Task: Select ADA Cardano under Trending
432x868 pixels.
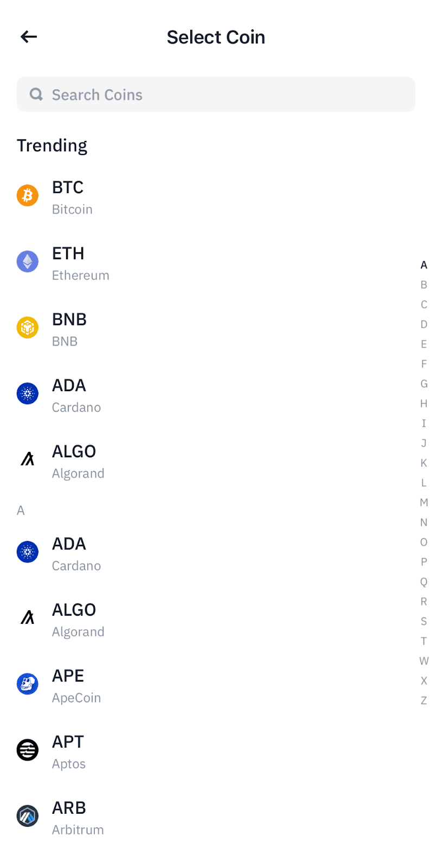Action: 76,394
